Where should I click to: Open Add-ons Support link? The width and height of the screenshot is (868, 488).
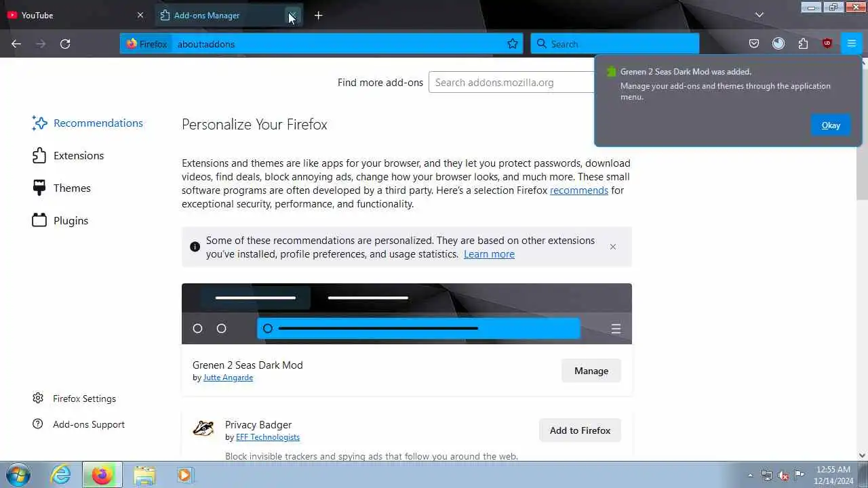click(x=79, y=424)
